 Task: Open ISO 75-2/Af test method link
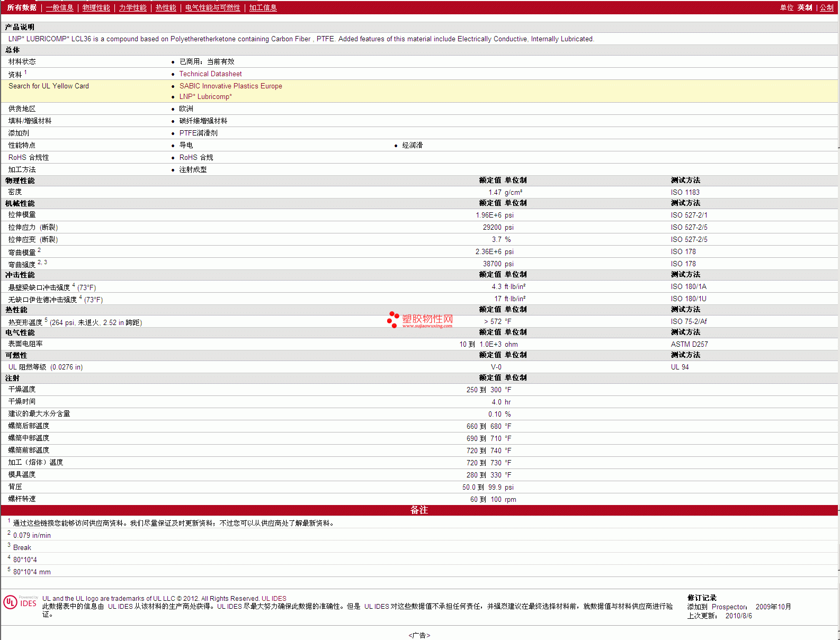[x=689, y=321]
